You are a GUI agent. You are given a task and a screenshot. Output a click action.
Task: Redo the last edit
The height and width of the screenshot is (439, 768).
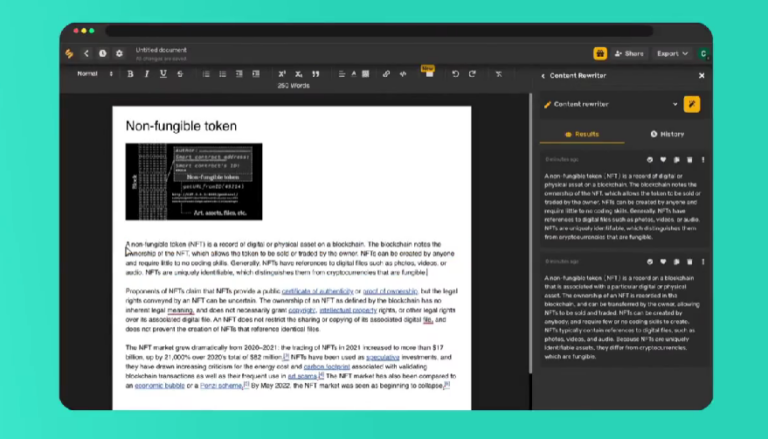[x=472, y=74]
